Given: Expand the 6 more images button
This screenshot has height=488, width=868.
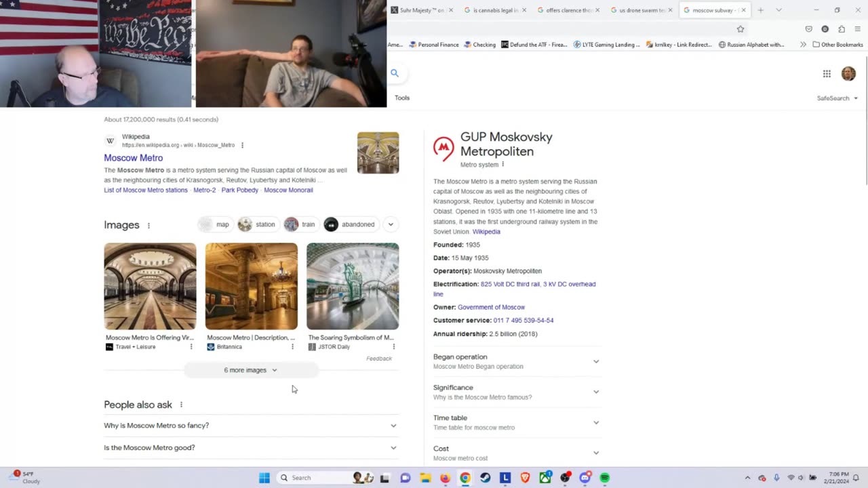Looking at the screenshot, I should click(x=250, y=370).
